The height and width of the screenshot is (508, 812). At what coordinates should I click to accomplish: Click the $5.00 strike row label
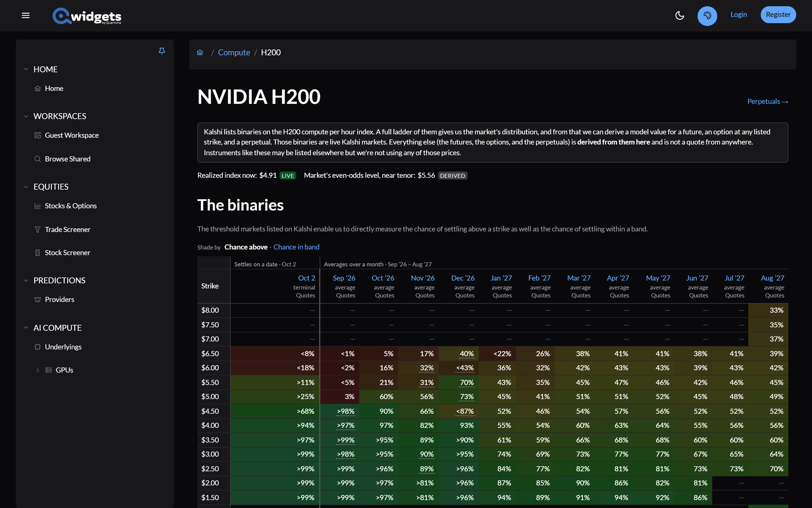[210, 397]
